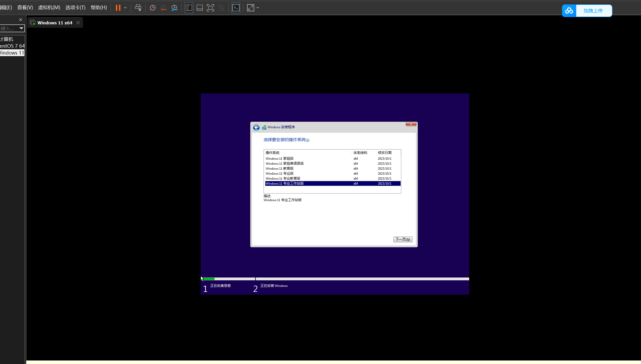Select Windows 11 教育版 row
This screenshot has width=641, height=364.
pyautogui.click(x=333, y=169)
